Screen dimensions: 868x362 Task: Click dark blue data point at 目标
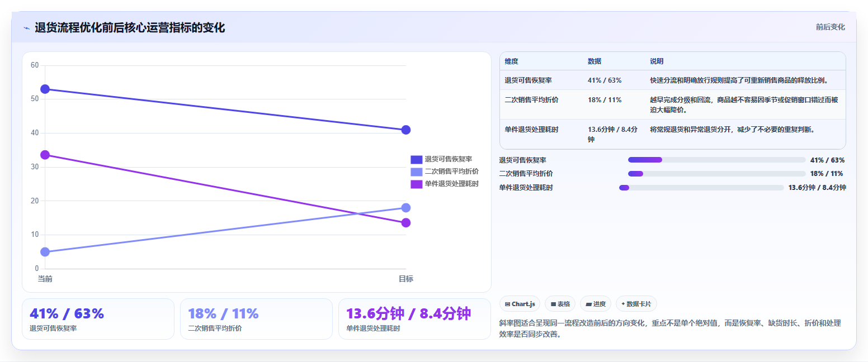coord(406,130)
